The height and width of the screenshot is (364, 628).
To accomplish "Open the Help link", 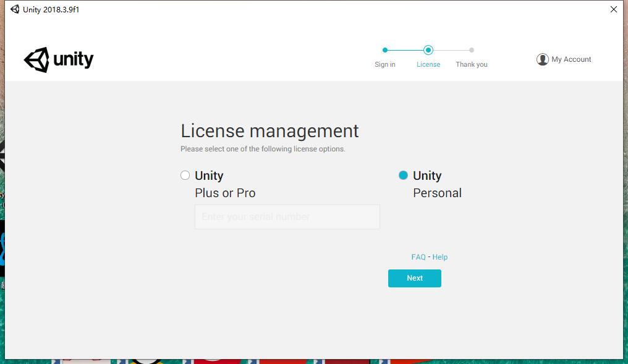I will pos(439,257).
